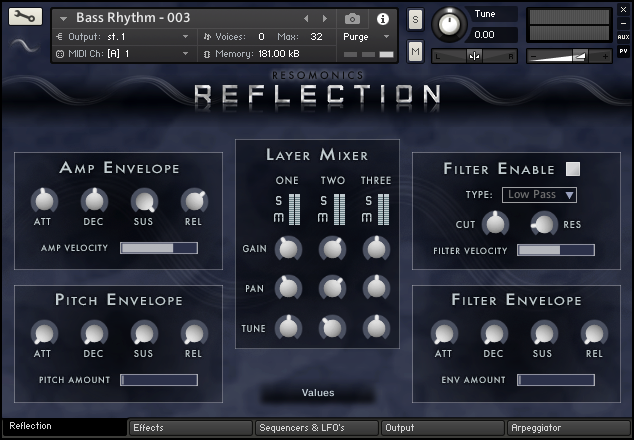Click the Layer ONE PAN knob
Viewport: 634px width, 440px height.
coord(288,288)
